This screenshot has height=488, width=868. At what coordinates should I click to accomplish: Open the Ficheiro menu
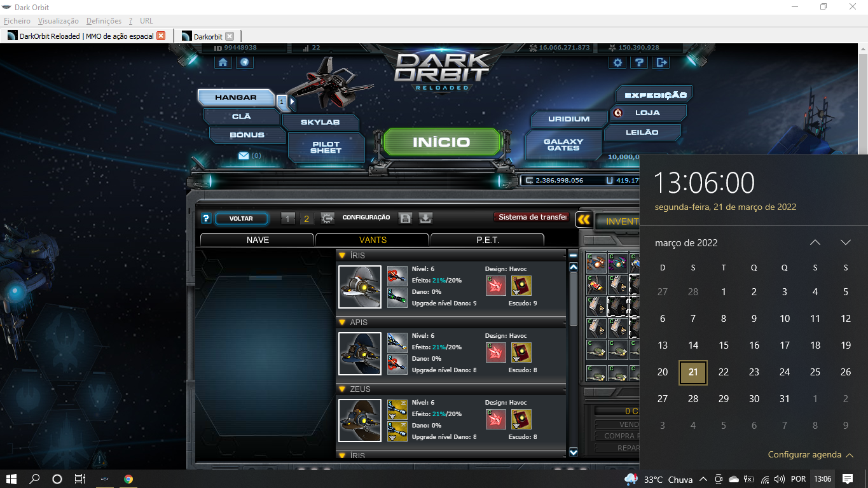pyautogui.click(x=17, y=21)
